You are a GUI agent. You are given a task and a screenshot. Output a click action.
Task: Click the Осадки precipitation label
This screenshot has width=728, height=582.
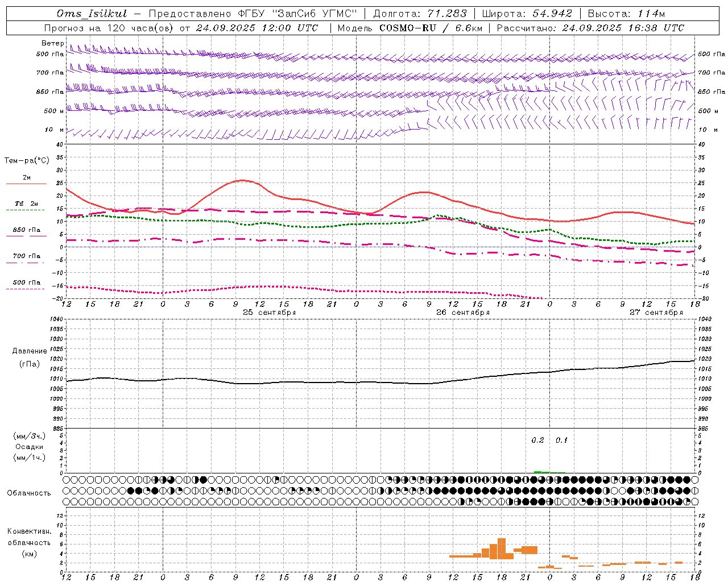[x=30, y=447]
